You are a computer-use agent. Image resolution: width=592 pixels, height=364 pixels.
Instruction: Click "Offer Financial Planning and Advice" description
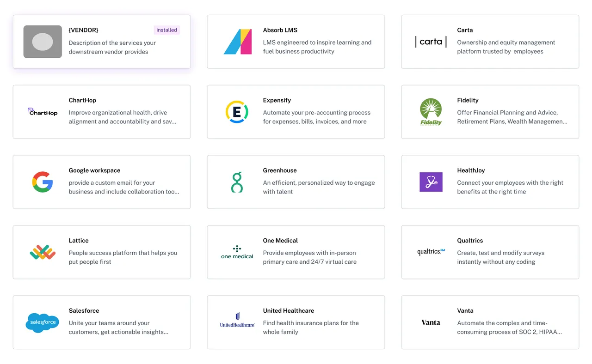point(512,117)
